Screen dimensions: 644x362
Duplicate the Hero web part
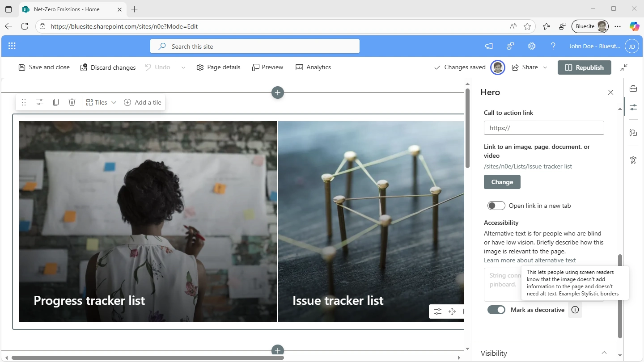pyautogui.click(x=56, y=102)
